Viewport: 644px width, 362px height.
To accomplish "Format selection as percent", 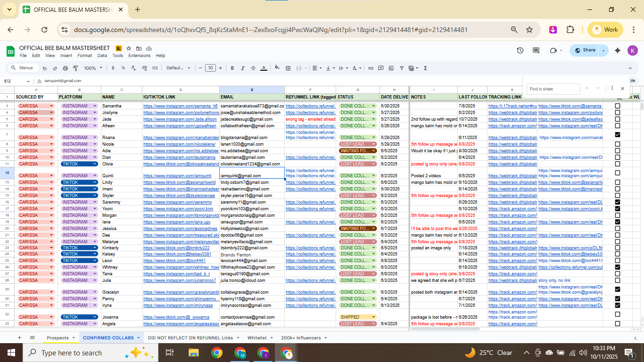I will pyautogui.click(x=123, y=68).
